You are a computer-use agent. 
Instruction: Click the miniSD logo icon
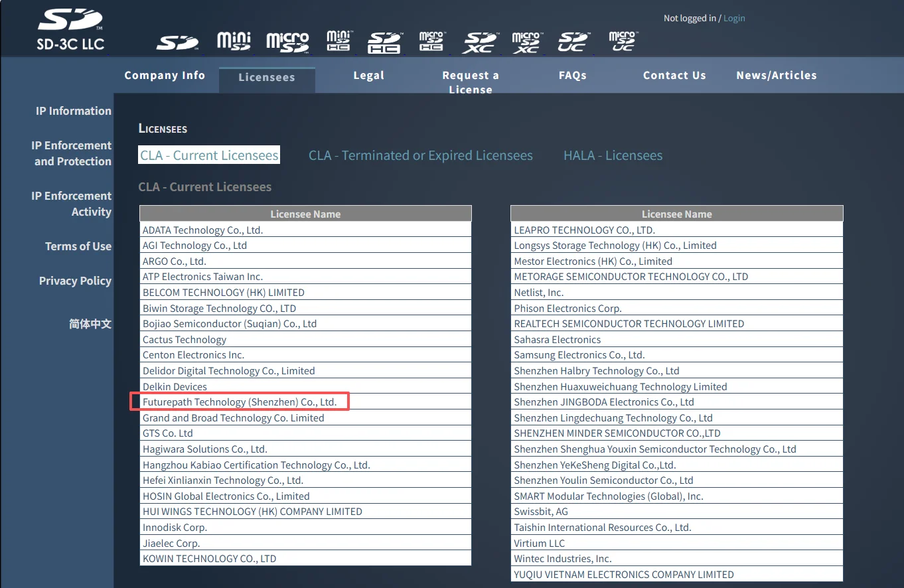coord(234,41)
